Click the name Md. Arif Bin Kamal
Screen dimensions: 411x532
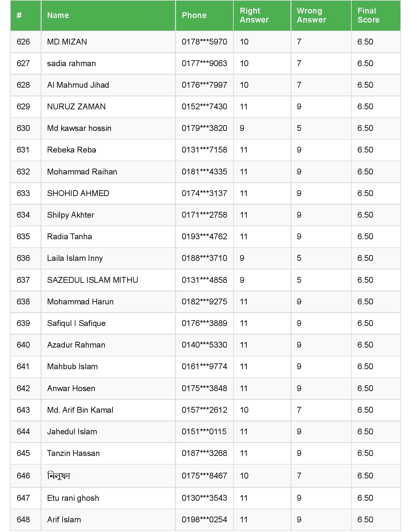point(80,410)
